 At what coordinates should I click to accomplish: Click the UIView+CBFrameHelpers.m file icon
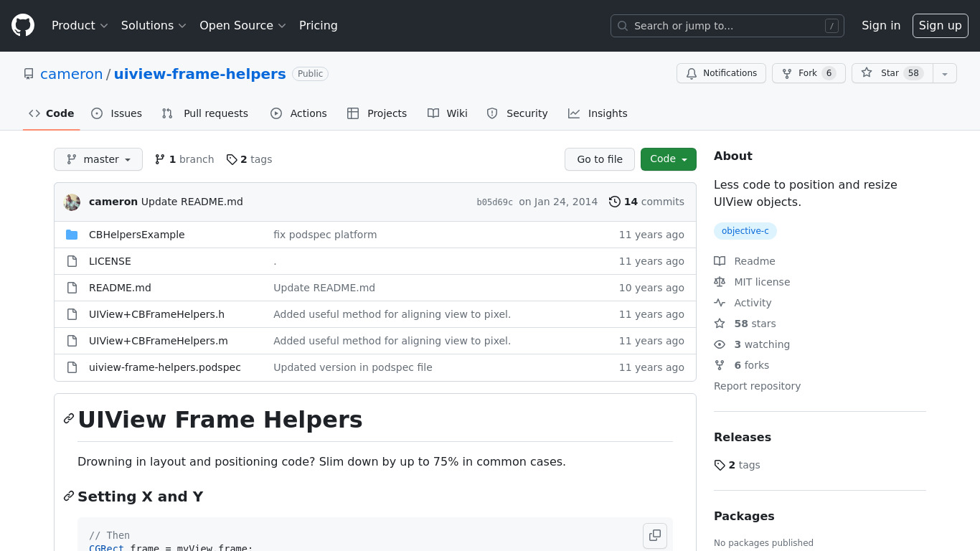point(72,341)
